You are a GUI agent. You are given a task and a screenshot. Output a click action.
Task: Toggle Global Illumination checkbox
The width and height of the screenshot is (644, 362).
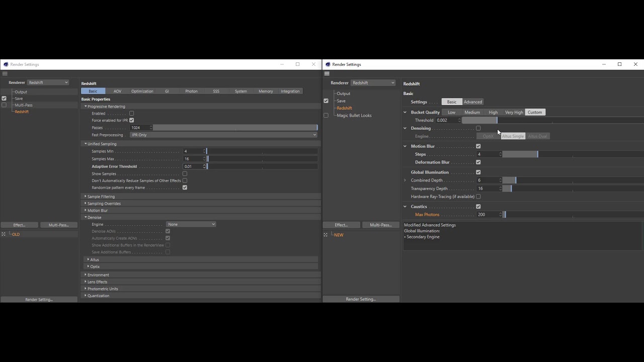[478, 172]
